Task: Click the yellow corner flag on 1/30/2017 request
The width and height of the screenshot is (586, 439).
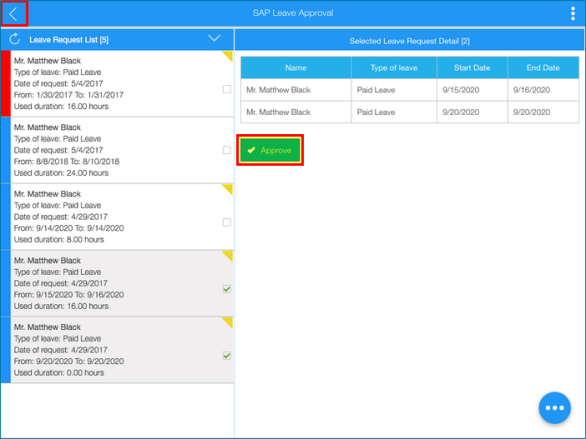Action: tap(228, 55)
